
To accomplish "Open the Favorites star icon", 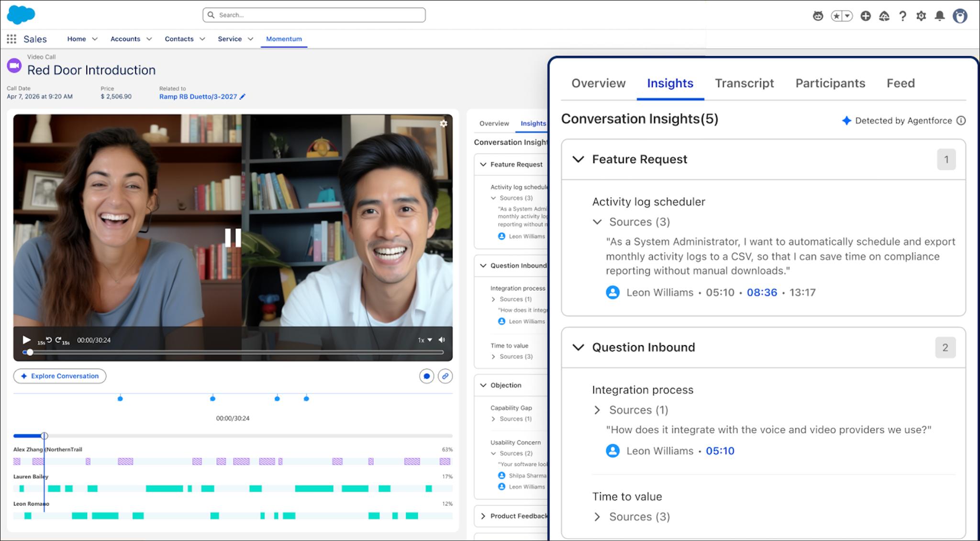I will pyautogui.click(x=836, y=16).
